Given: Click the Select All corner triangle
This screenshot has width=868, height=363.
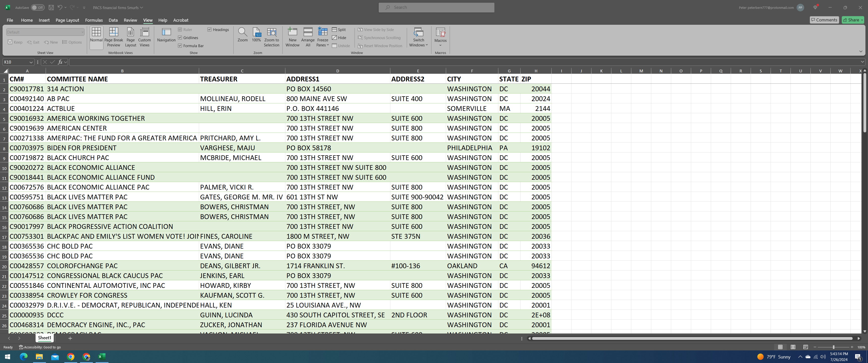Looking at the screenshot, I should 5,71.
